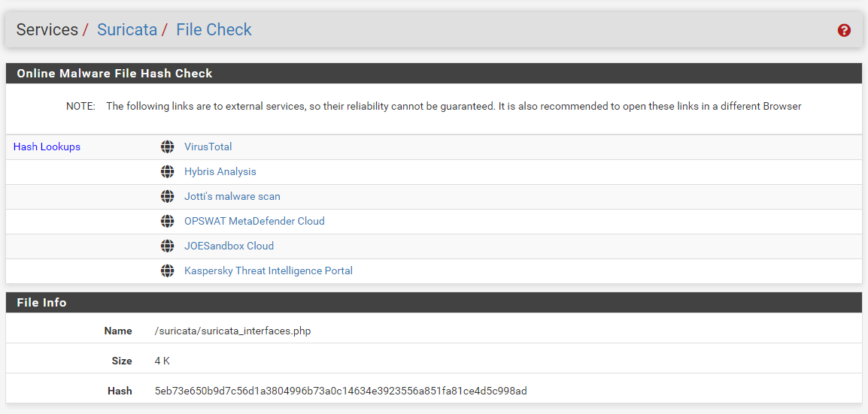This screenshot has width=868, height=414.
Task: Click the globe icon beside Hybris Analysis
Action: [167, 172]
